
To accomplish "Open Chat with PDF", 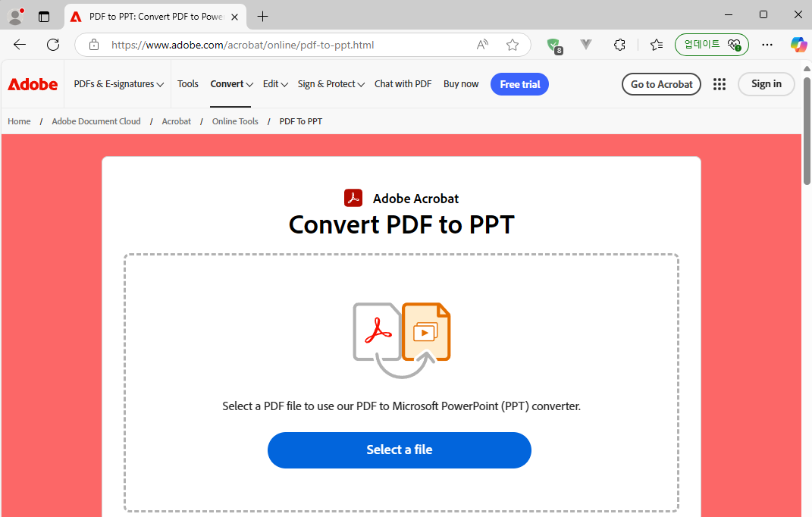I will (403, 84).
